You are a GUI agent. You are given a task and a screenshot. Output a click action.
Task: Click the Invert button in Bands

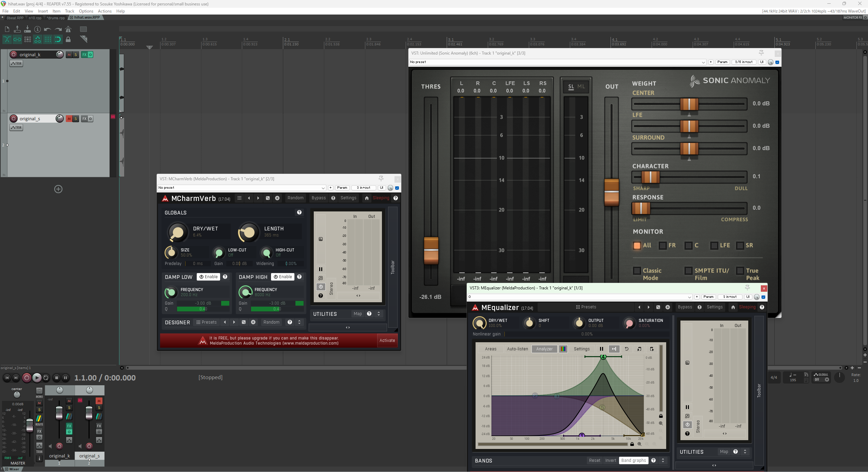click(611, 460)
